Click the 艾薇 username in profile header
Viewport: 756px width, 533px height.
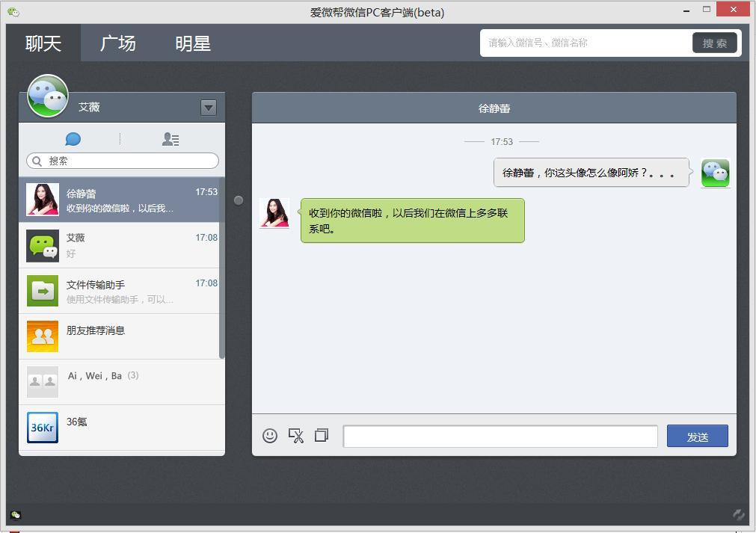click(89, 107)
